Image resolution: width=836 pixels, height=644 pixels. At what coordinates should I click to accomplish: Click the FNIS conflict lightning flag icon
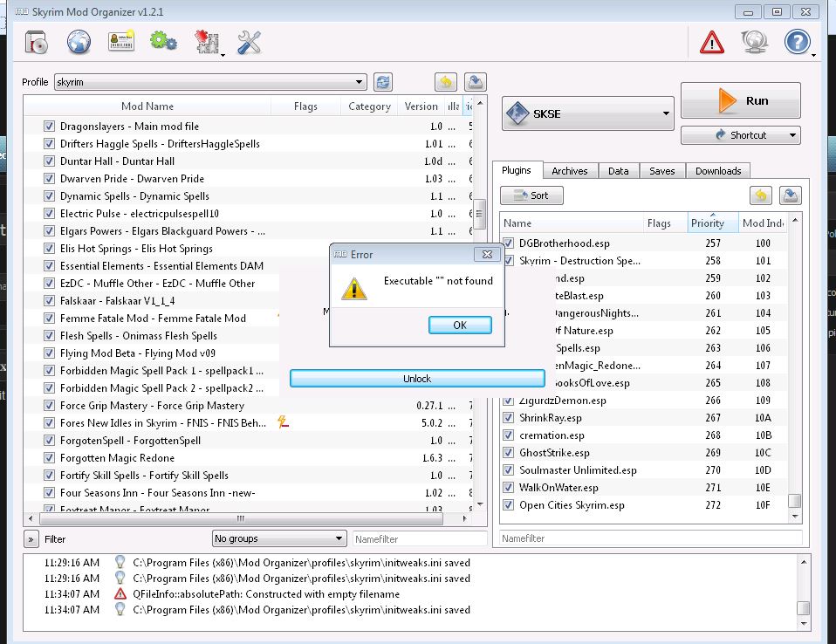point(283,422)
